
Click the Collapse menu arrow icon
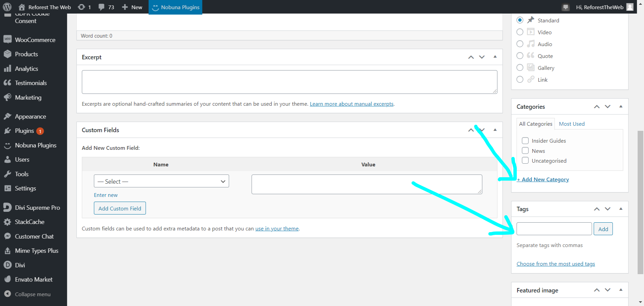(x=7, y=294)
